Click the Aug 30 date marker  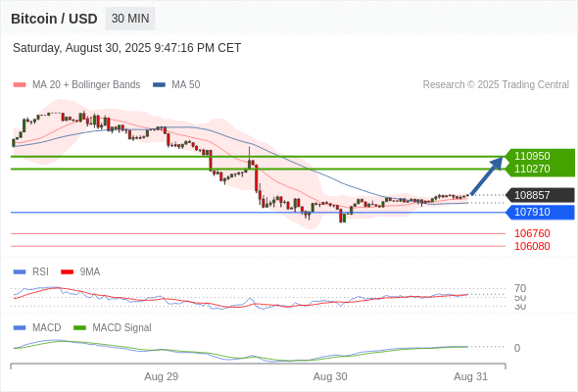pyautogui.click(x=330, y=376)
